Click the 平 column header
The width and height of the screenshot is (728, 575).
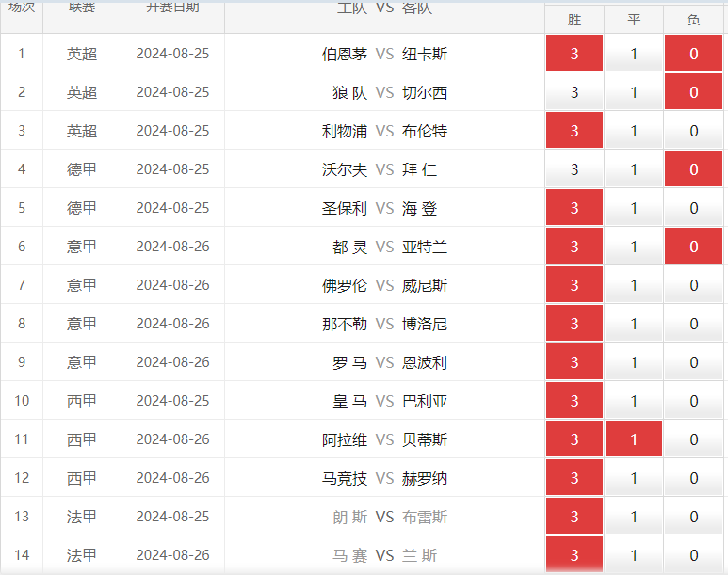click(x=634, y=20)
